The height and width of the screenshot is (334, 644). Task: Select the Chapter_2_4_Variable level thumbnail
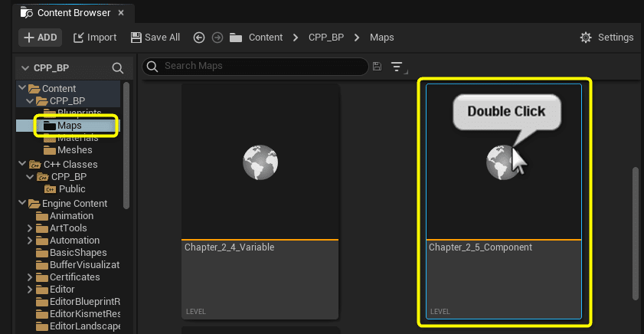[x=260, y=162]
